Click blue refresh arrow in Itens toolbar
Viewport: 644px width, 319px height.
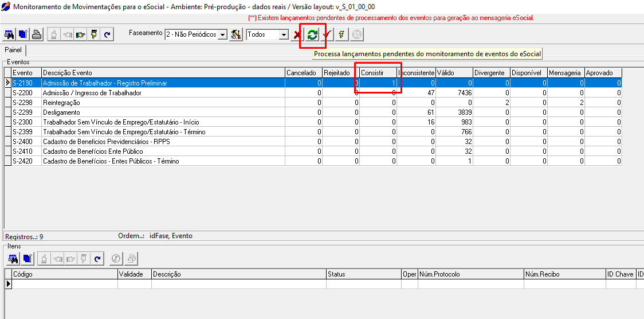[97, 259]
